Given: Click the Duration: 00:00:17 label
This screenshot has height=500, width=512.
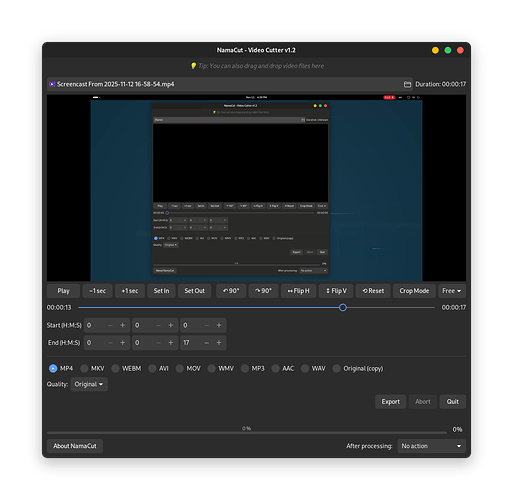Looking at the screenshot, I should pyautogui.click(x=441, y=84).
